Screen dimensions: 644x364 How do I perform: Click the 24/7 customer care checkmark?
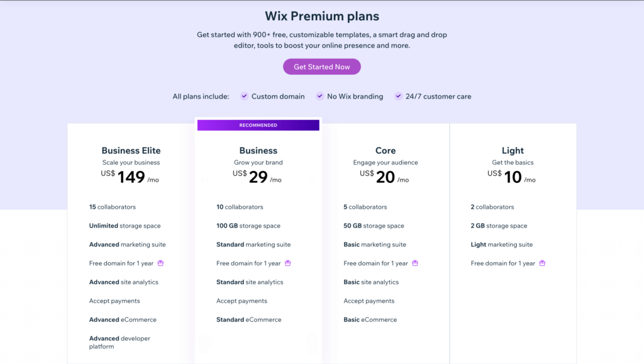tap(398, 96)
